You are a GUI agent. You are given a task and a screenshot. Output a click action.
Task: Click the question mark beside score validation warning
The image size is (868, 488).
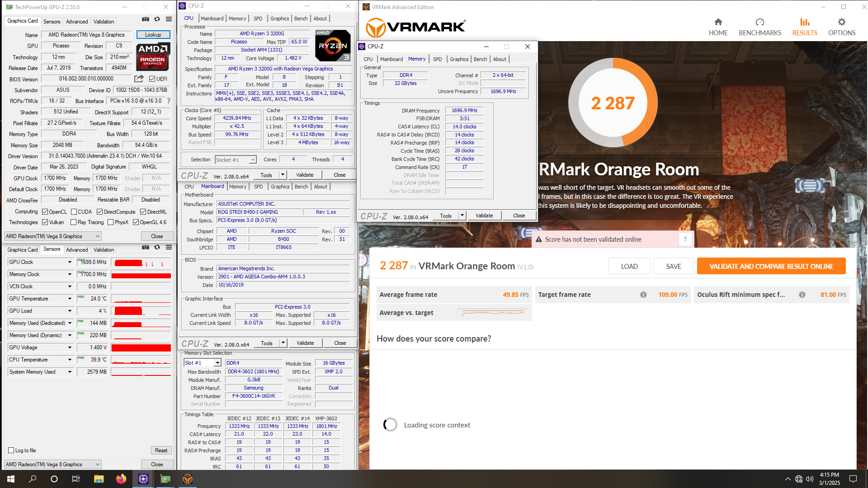(685, 239)
